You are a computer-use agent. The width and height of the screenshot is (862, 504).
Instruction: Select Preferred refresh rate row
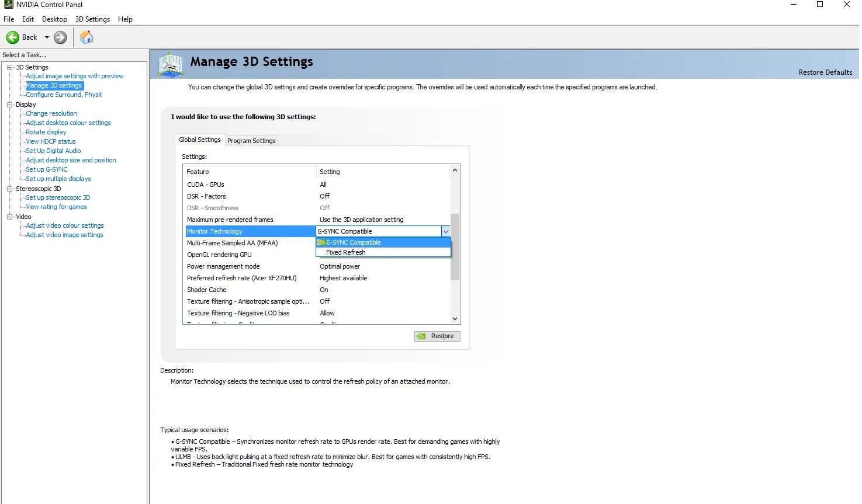coord(317,278)
